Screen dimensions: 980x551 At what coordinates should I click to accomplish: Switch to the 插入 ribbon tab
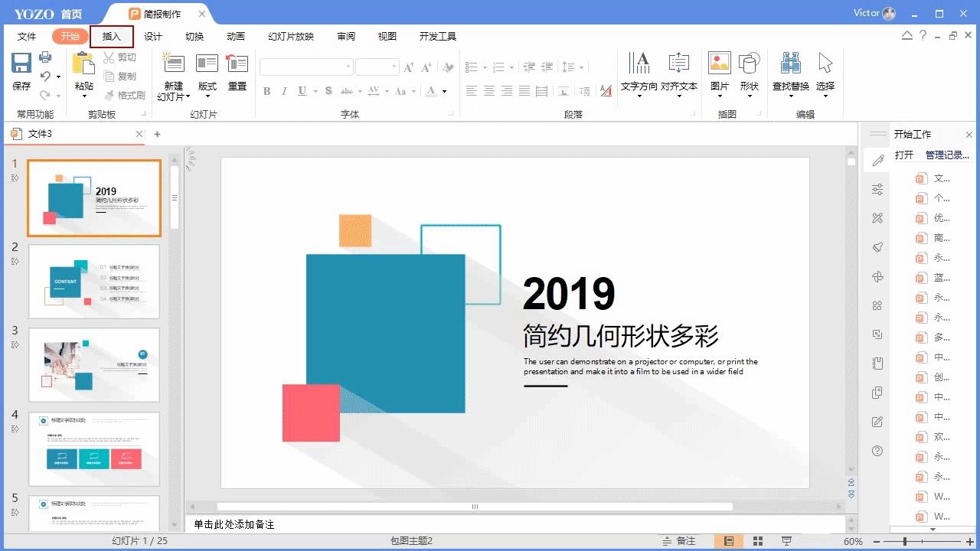point(112,36)
